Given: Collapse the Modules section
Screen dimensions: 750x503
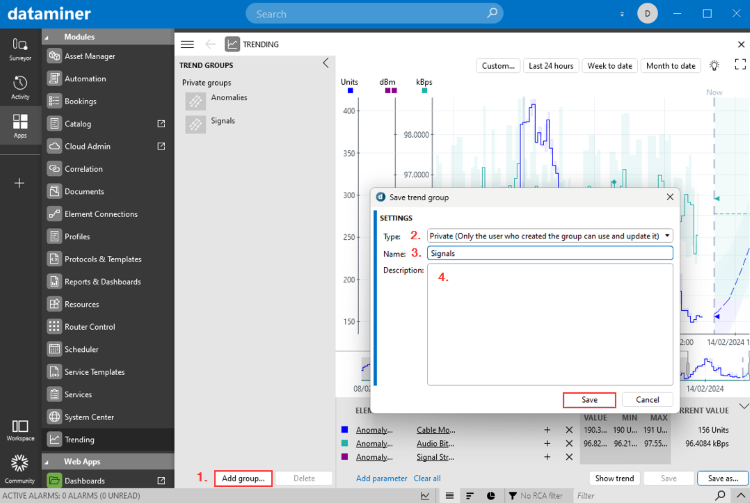Looking at the screenshot, I should (47, 37).
